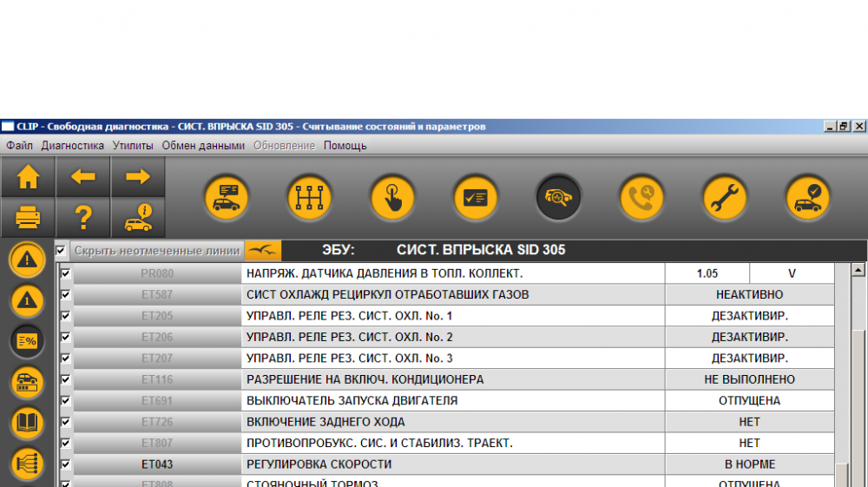
Task: Open the printer icon
Action: coord(28,218)
